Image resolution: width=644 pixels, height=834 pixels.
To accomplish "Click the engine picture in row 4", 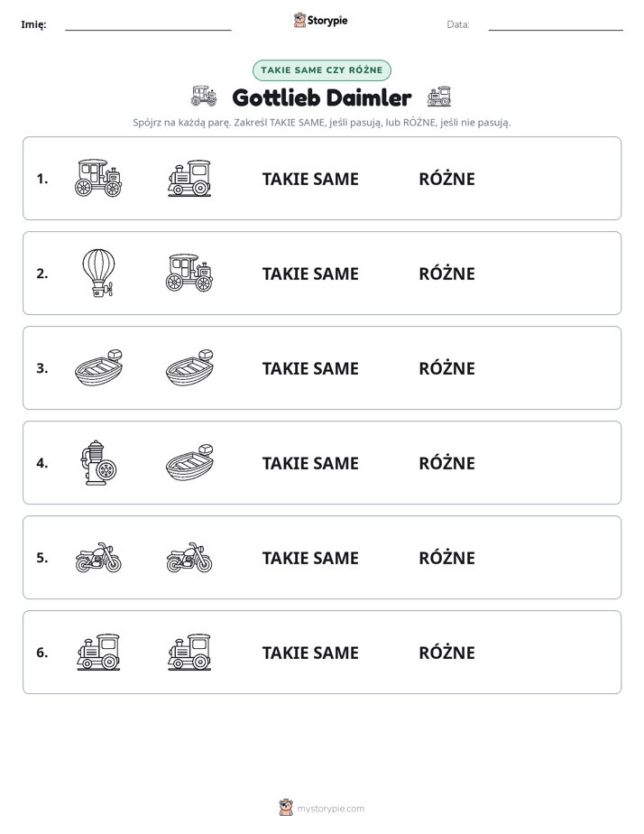I will (98, 463).
